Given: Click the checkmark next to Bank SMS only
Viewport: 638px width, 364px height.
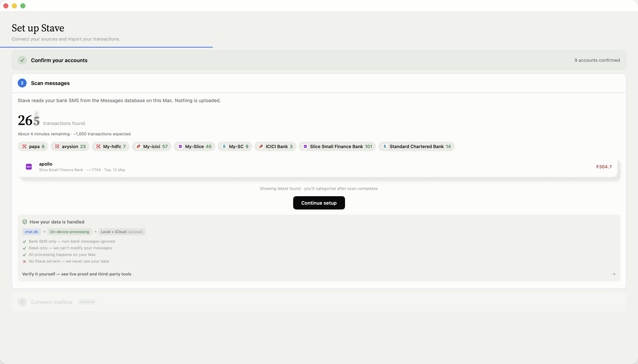Looking at the screenshot, I should pyautogui.click(x=24, y=242).
